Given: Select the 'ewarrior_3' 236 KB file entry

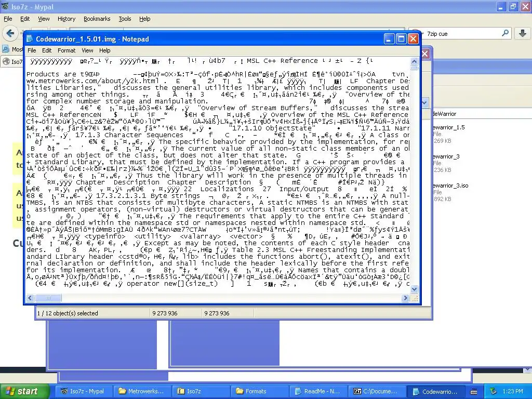Looking at the screenshot, I should (446, 163).
